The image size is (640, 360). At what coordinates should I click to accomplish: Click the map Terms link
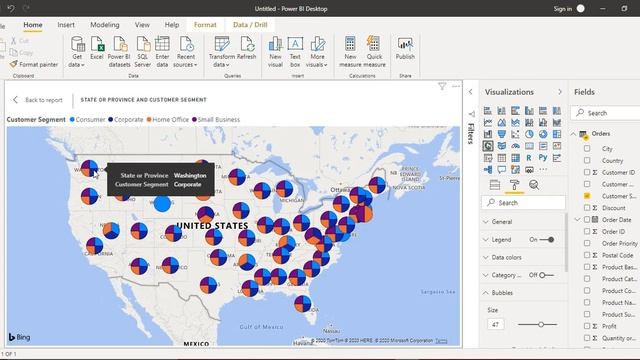pos(441,340)
